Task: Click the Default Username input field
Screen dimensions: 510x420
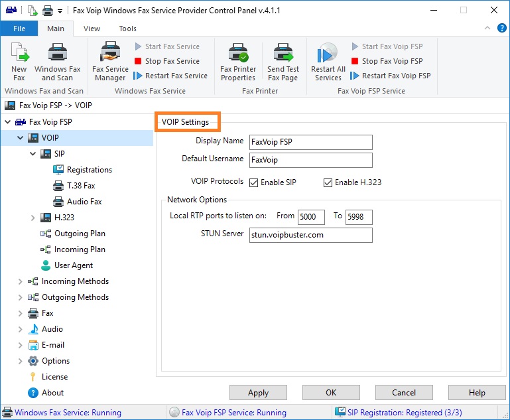Action: (310, 161)
